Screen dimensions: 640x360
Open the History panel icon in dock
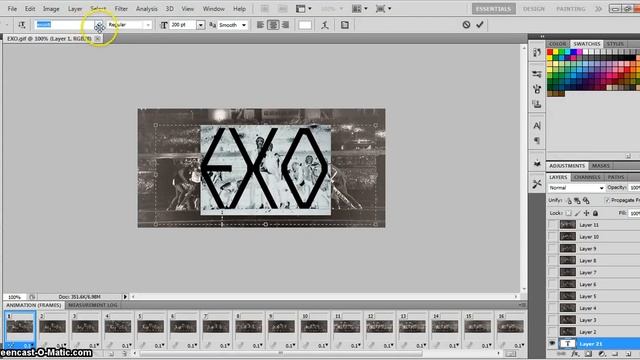[537, 52]
